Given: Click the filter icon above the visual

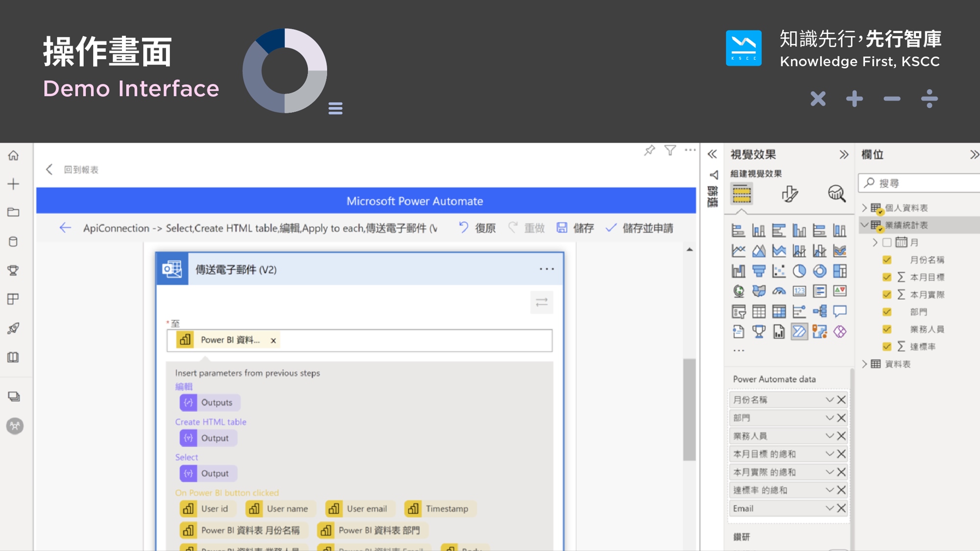Looking at the screenshot, I should pyautogui.click(x=670, y=150).
